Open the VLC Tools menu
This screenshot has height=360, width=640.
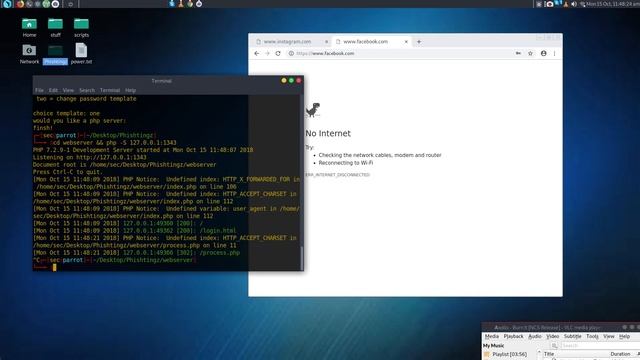point(592,336)
